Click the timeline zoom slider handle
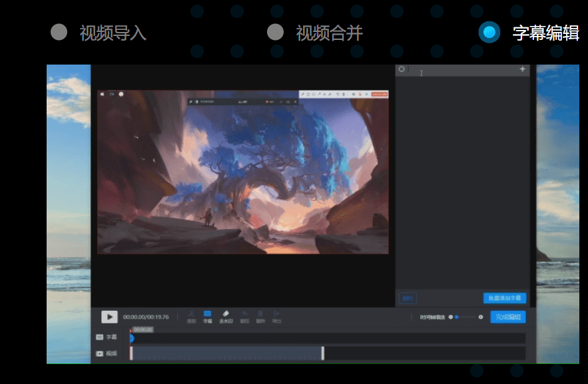588x384 pixels. 457,317
